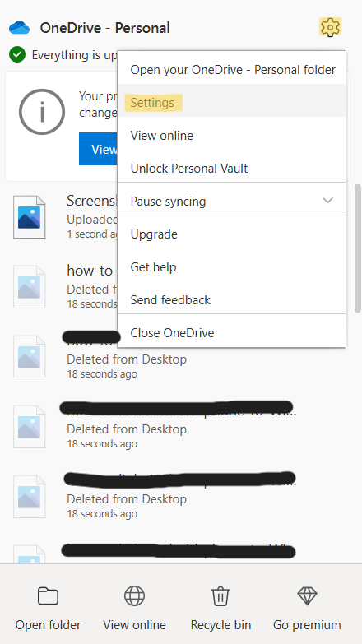Image resolution: width=362 pixels, height=644 pixels.
Task: Click the info circle icon
Action: coord(42,112)
